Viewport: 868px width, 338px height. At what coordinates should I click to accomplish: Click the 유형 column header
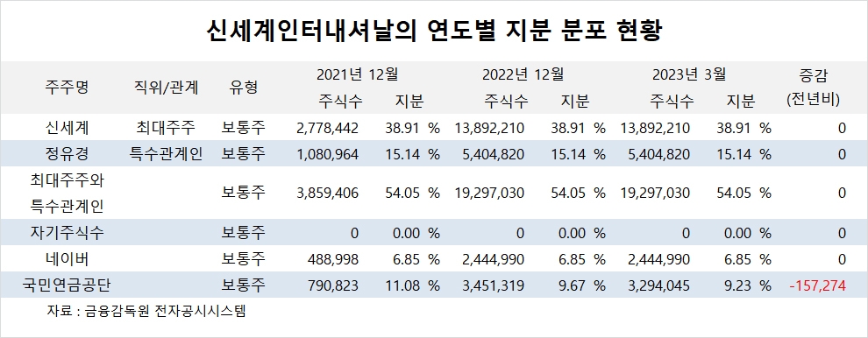click(243, 88)
